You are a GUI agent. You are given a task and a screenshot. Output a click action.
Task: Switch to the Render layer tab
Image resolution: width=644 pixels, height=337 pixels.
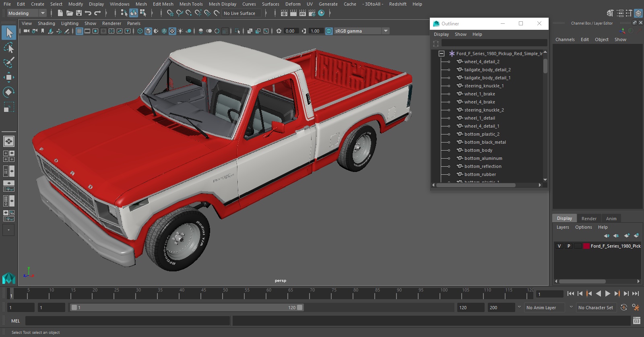point(589,219)
